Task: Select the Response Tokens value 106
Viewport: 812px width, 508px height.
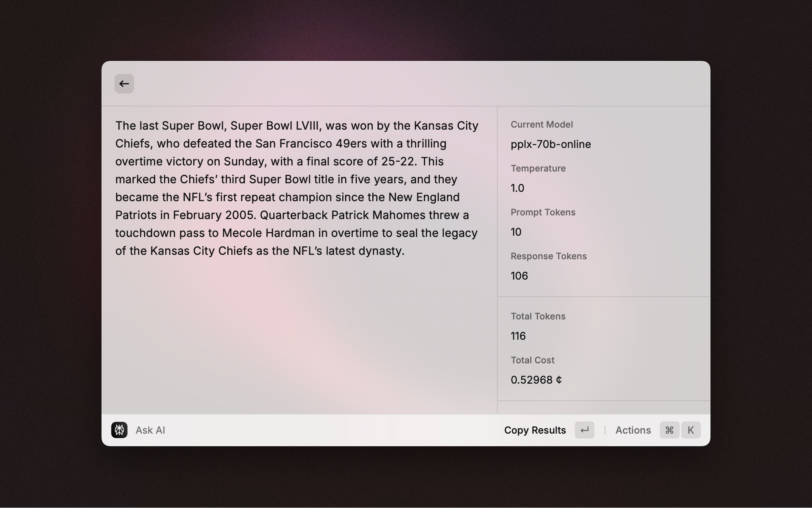Action: pyautogui.click(x=519, y=276)
